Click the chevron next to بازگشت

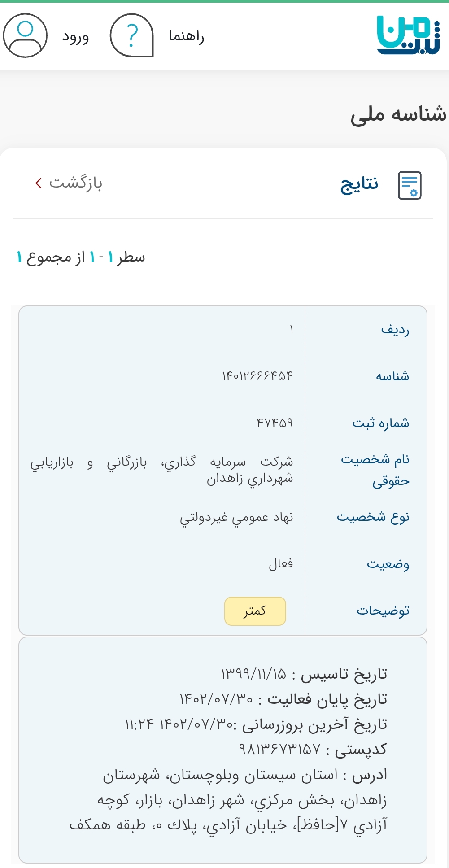pyautogui.click(x=38, y=183)
